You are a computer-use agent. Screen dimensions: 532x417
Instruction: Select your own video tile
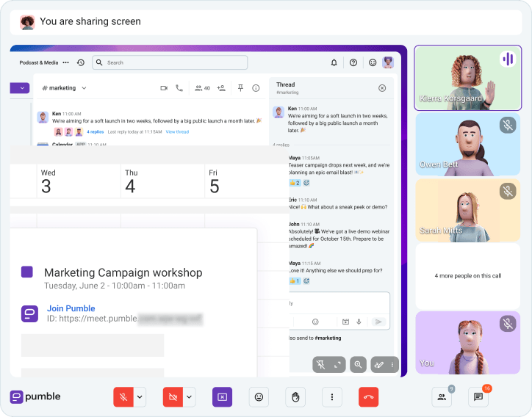tap(467, 343)
